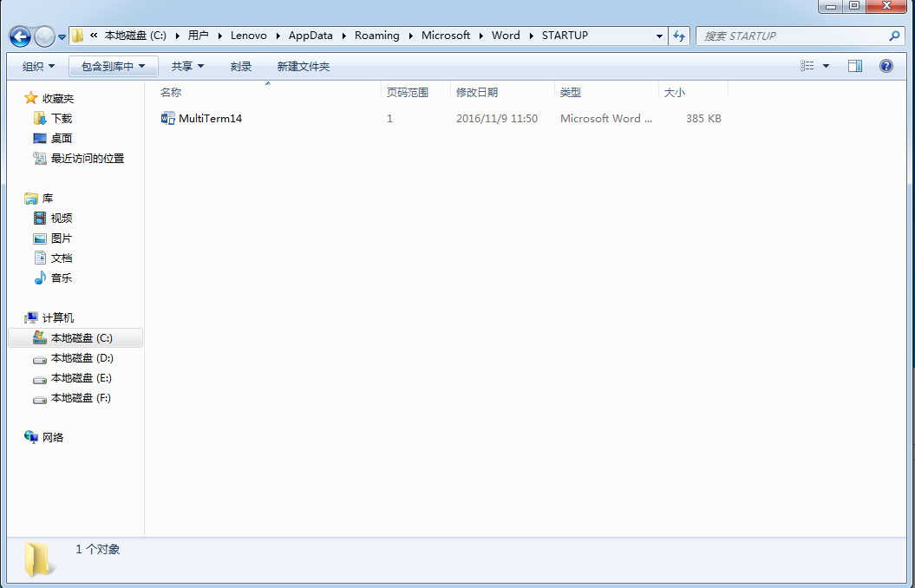Select 音乐 library in sidebar

pos(62,278)
